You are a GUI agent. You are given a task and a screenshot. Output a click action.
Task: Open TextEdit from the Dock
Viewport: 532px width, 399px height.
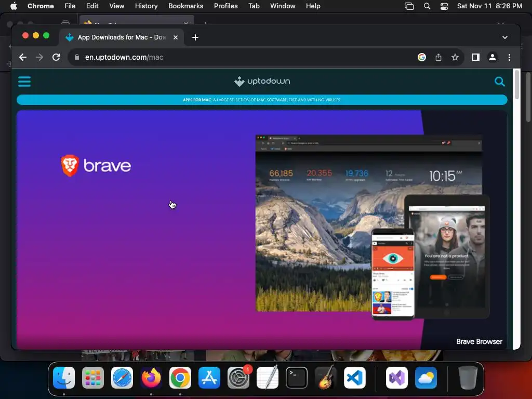(268, 378)
